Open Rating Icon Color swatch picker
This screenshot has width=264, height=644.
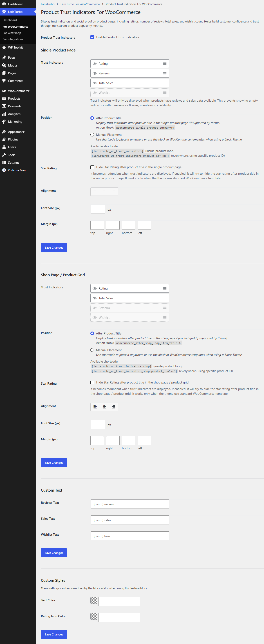pos(94,616)
